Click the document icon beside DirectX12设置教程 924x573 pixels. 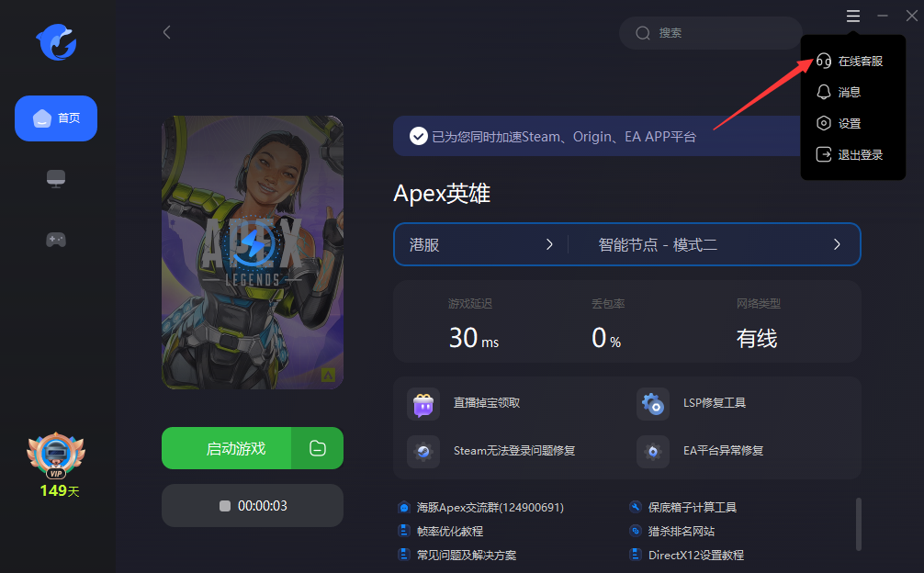pyautogui.click(x=636, y=555)
